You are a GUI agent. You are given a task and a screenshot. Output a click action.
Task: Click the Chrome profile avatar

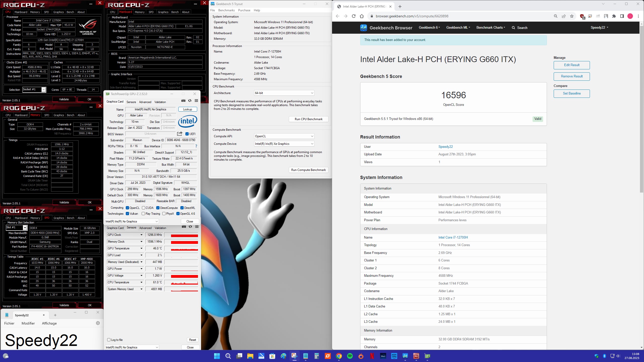630,16
